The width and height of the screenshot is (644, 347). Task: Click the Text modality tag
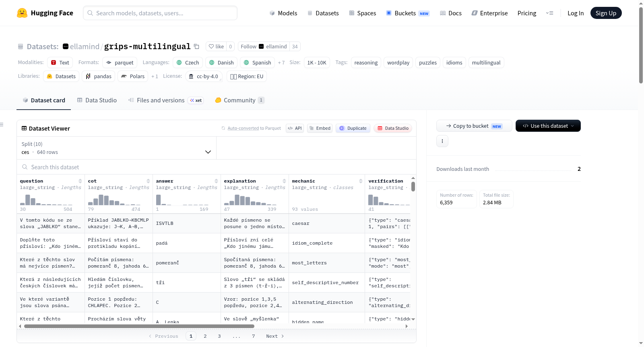[60, 62]
